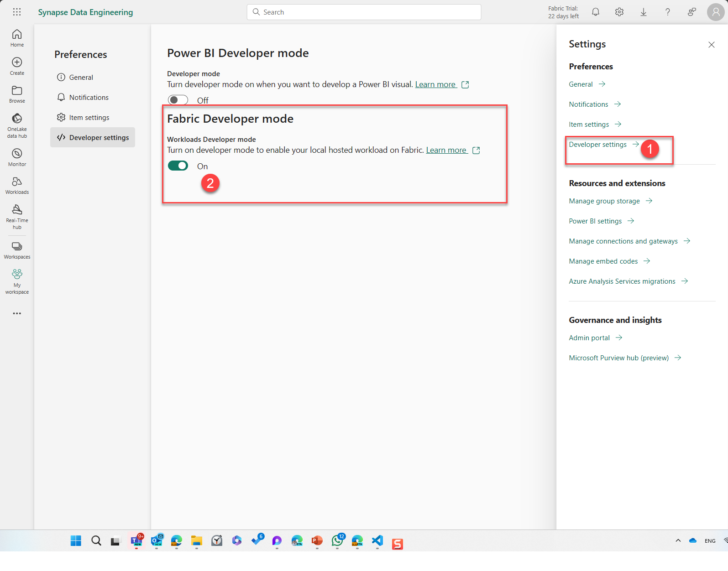The image size is (728, 571).
Task: Open Manage connections and gateways
Action: pos(629,241)
